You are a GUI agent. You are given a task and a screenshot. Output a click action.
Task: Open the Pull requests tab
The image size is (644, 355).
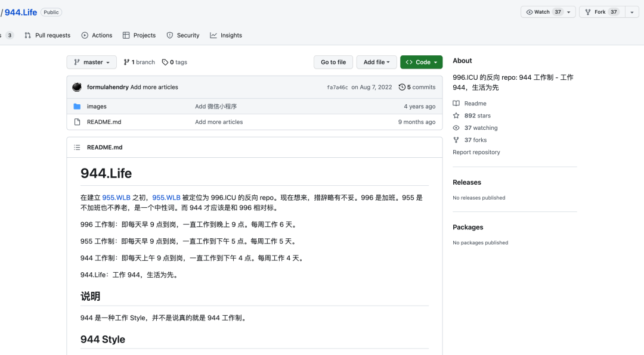point(47,35)
